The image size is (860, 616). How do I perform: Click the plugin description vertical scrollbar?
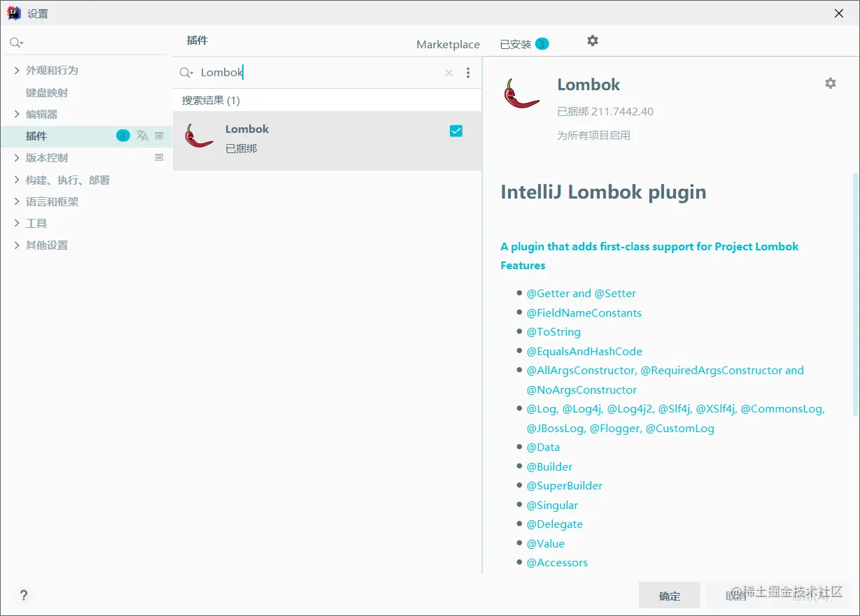[x=855, y=294]
